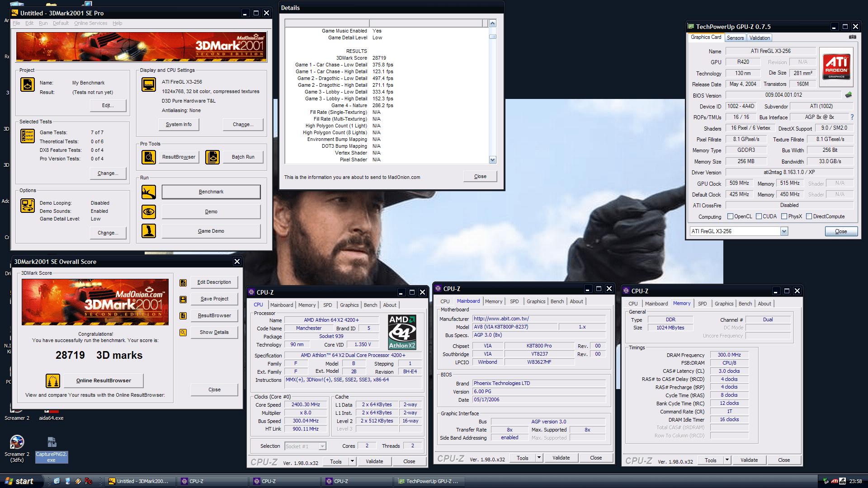This screenshot has height=488, width=868.
Task: Click Close in the Details window
Action: click(x=480, y=177)
